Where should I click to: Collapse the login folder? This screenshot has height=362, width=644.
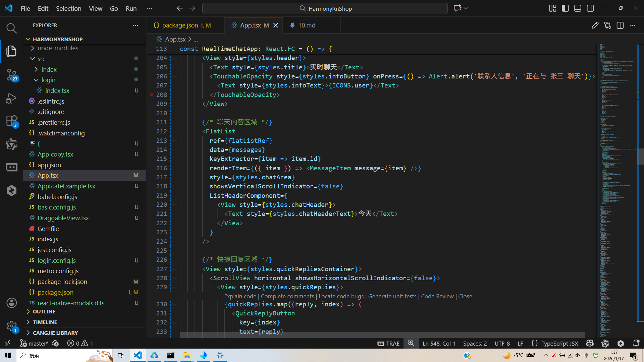coord(48,80)
